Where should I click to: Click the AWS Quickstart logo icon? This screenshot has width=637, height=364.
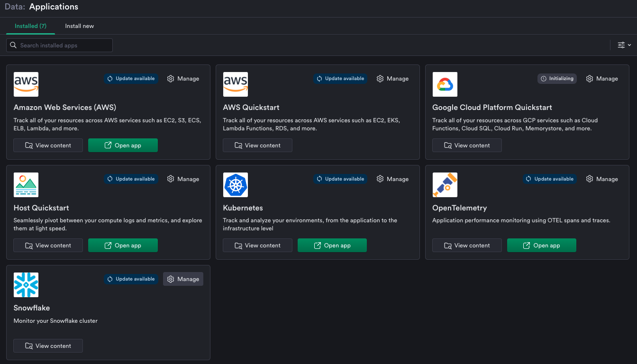point(236,84)
